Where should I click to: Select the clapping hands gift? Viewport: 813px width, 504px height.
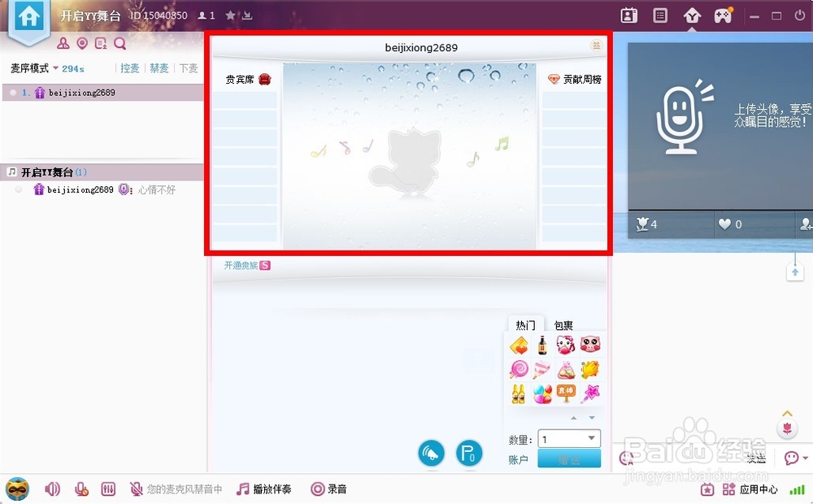coord(590,369)
